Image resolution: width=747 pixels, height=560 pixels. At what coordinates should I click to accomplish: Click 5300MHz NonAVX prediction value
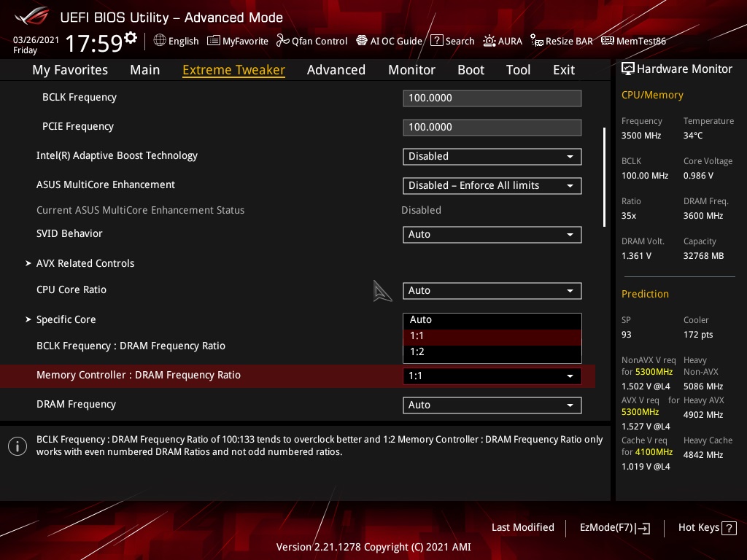654,372
